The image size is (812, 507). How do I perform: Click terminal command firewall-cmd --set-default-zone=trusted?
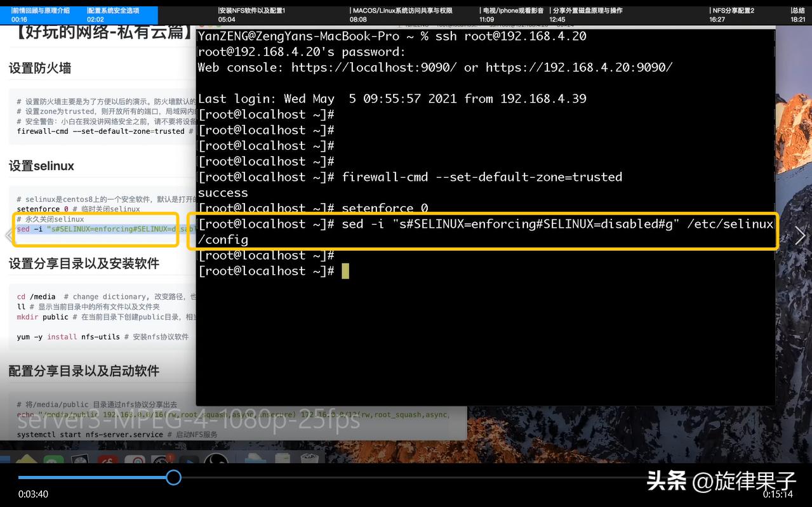[482, 176]
